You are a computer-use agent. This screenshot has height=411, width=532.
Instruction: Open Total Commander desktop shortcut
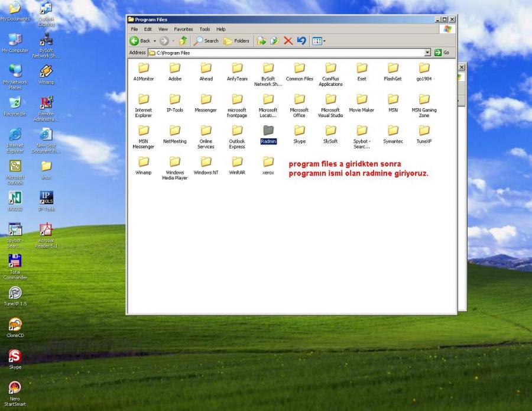(15, 267)
